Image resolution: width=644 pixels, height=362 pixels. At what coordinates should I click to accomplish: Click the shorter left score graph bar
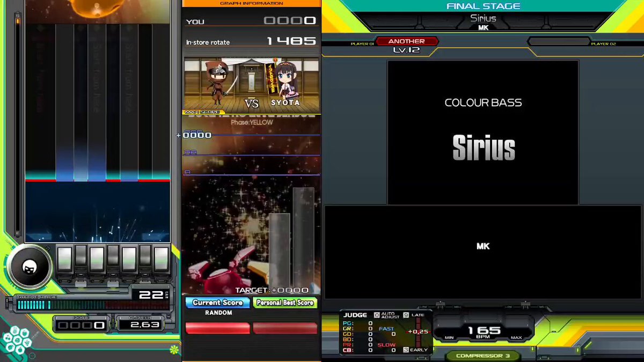279,253
